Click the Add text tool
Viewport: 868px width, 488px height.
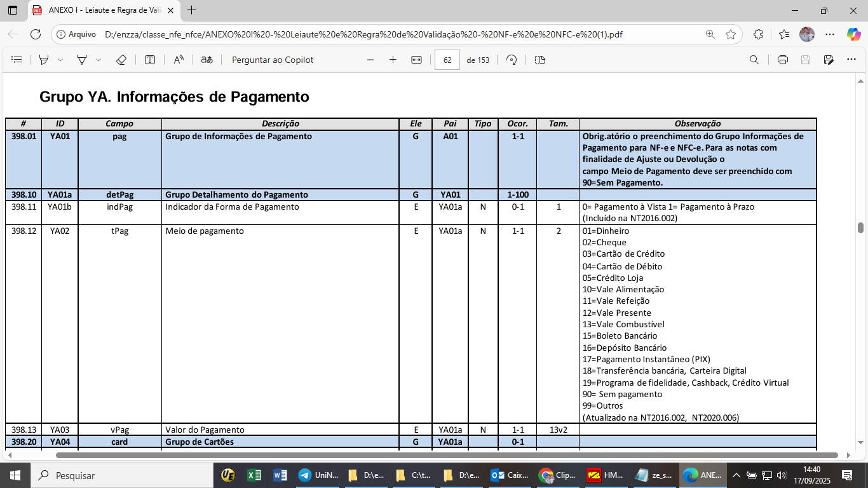[150, 60]
